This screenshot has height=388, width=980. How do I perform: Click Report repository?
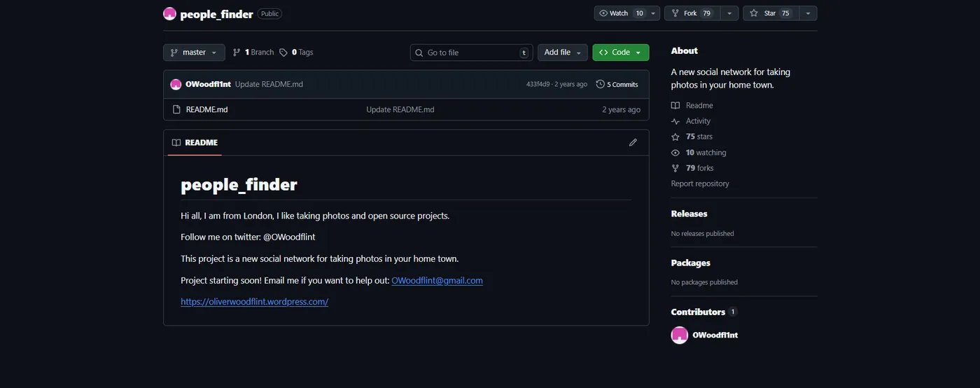click(x=700, y=183)
